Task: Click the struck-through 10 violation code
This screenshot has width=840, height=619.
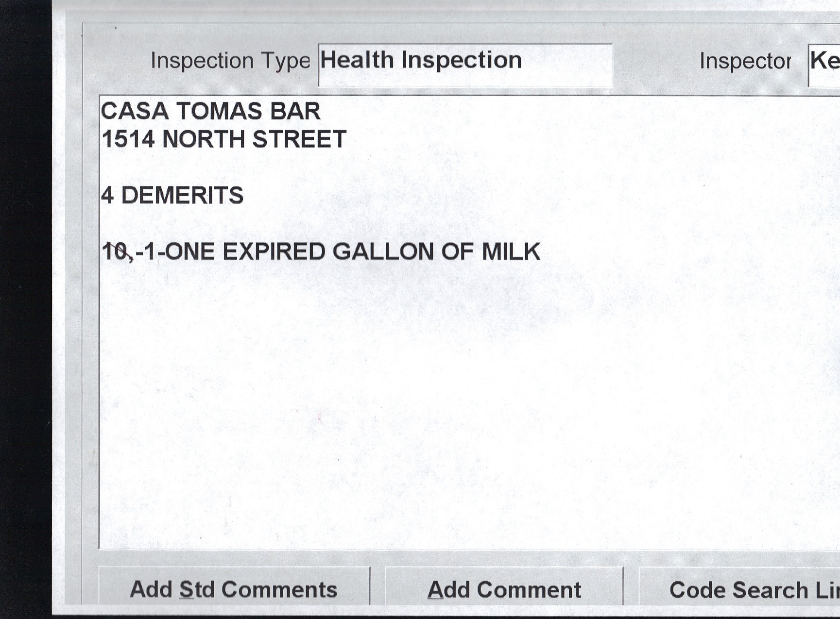Action: pos(116,252)
